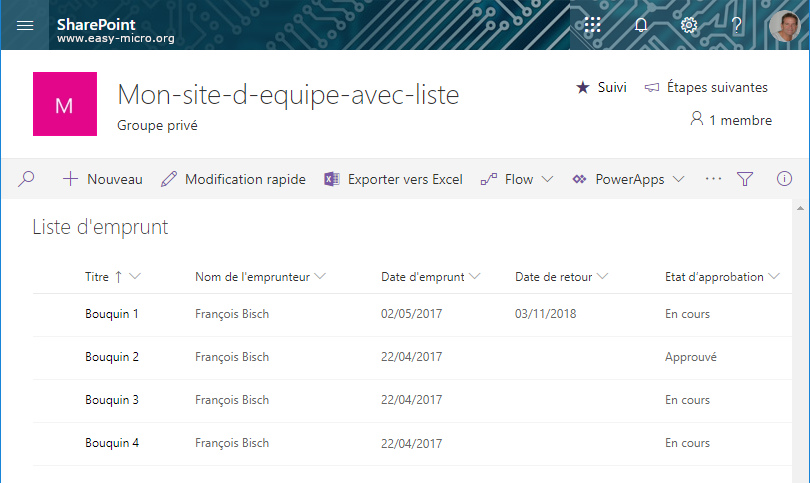Image resolution: width=810 pixels, height=483 pixels.
Task: Click Groupe privé label
Action: [157, 126]
